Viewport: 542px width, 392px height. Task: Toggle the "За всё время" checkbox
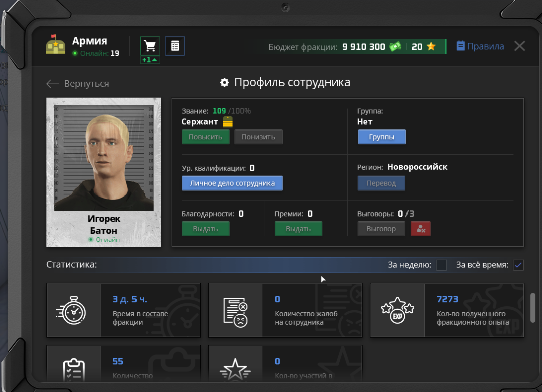point(518,265)
